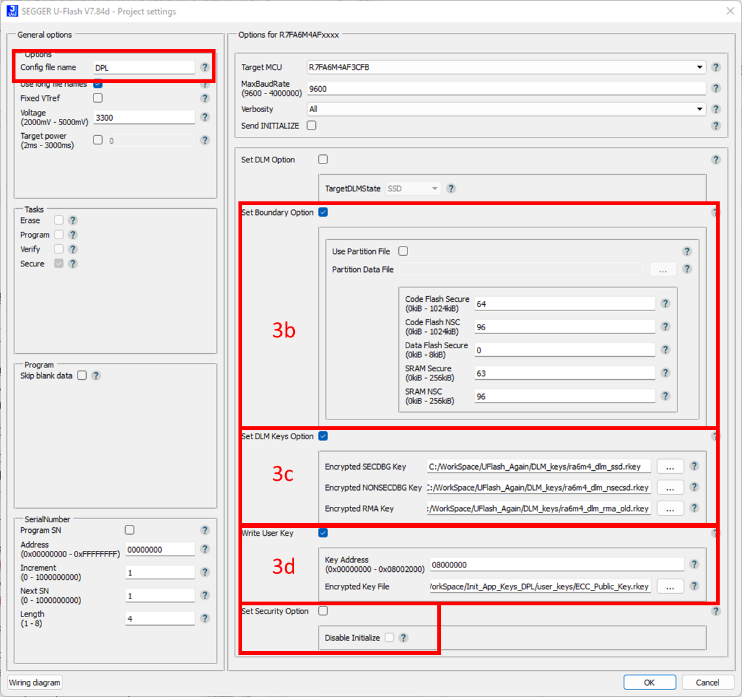
Task: Edit the SRAM Secure size field
Action: pos(565,373)
